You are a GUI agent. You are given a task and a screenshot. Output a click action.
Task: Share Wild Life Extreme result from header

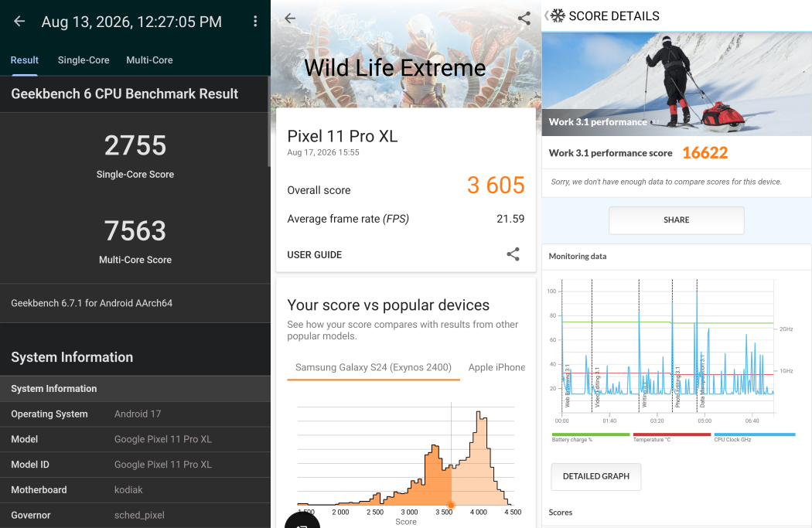coord(524,19)
